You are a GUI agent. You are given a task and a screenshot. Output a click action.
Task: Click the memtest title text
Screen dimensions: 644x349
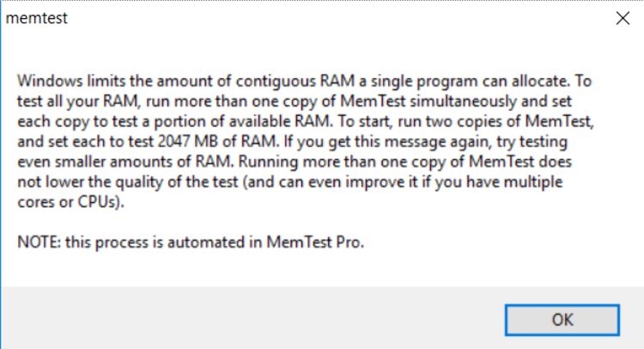(36, 17)
